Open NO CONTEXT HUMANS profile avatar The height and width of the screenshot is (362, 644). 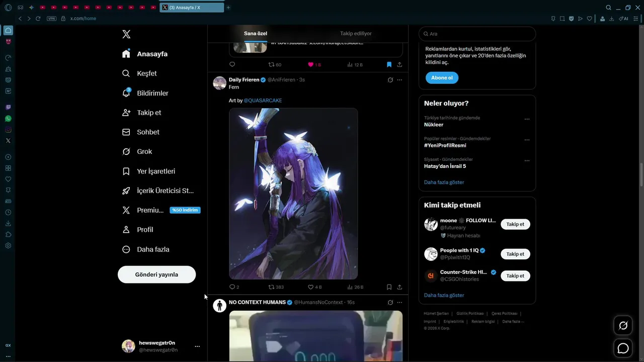click(219, 306)
